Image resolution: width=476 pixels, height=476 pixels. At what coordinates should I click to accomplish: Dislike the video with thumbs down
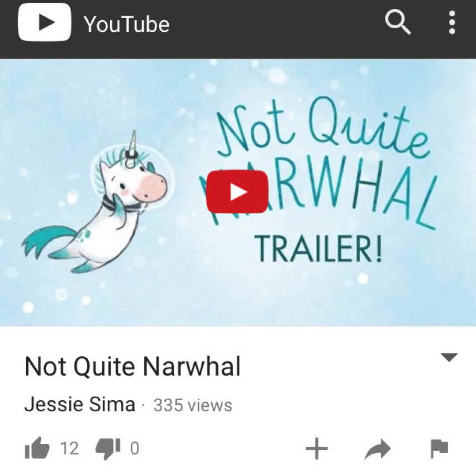[x=108, y=449]
